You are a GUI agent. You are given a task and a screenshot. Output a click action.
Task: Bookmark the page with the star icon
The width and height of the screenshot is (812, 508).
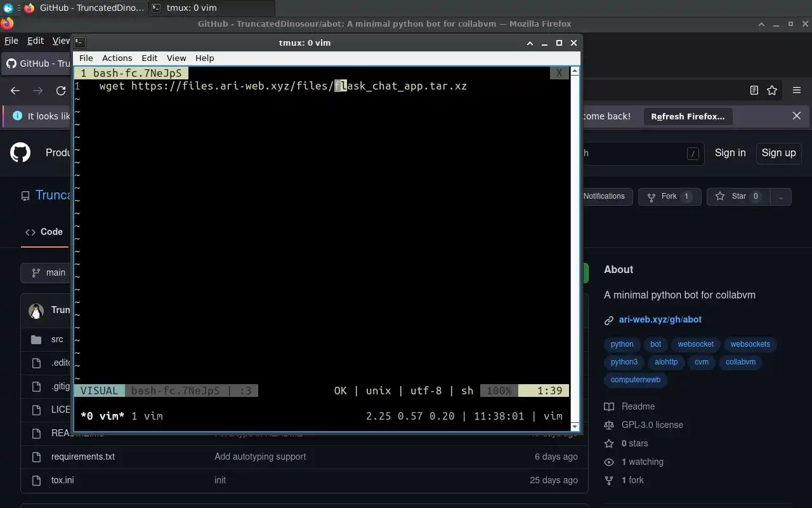click(x=772, y=90)
